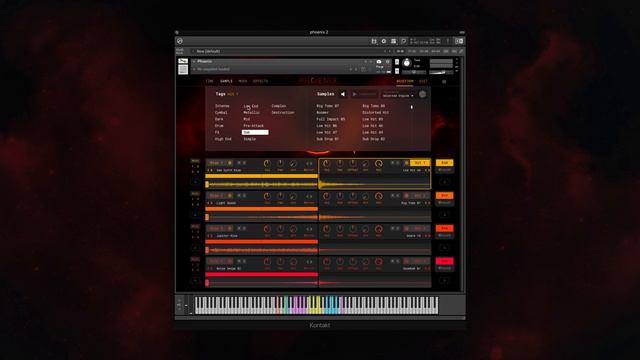The width and height of the screenshot is (640, 360).
Task: Click the rack view icon beside gear
Action: point(393,41)
